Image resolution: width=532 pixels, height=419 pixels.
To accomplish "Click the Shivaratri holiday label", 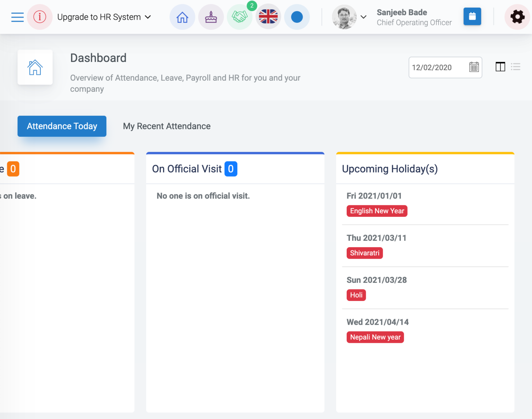I will (365, 253).
